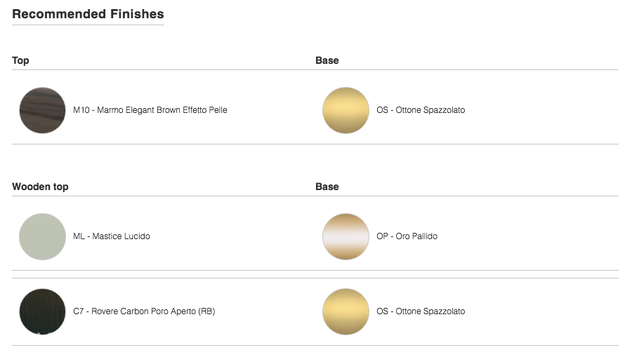Pick the Mastice Lucido pale green swatch
Image resolution: width=632 pixels, height=364 pixels.
pyautogui.click(x=42, y=237)
